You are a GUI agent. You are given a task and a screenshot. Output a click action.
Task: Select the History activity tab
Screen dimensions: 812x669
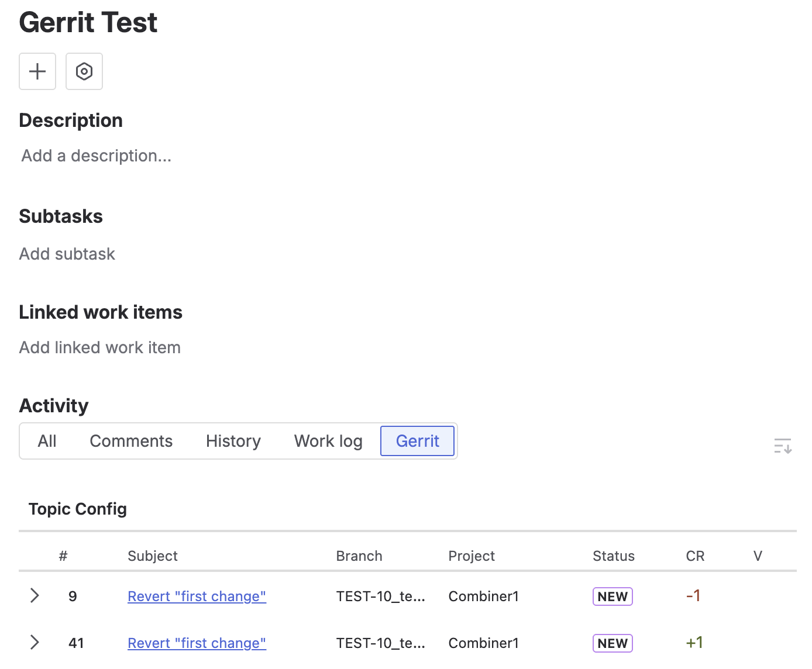pos(233,441)
